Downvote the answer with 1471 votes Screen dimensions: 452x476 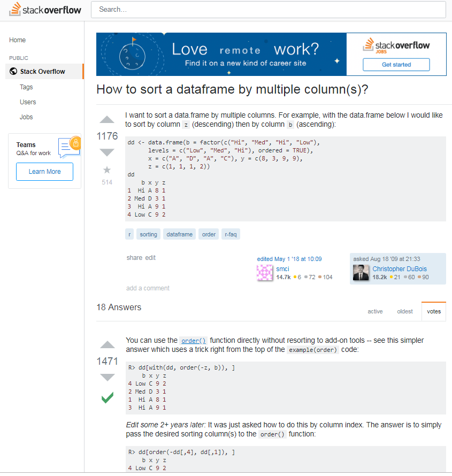107,378
